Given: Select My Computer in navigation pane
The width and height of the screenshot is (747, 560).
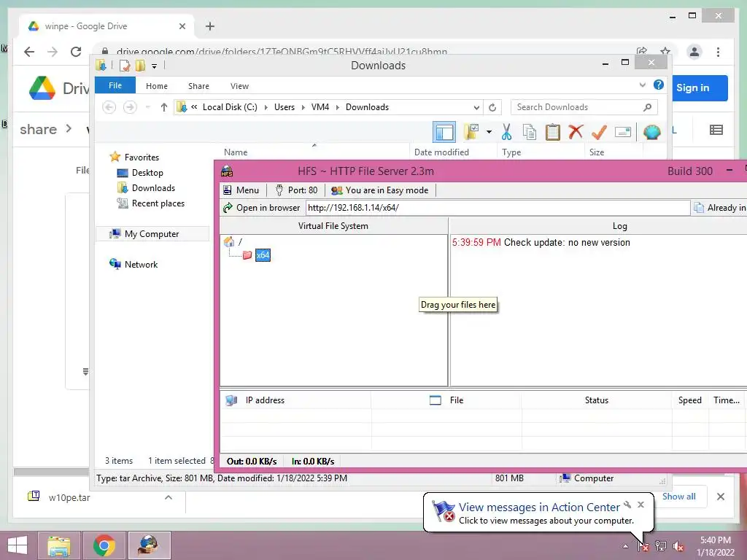Looking at the screenshot, I should tap(152, 234).
